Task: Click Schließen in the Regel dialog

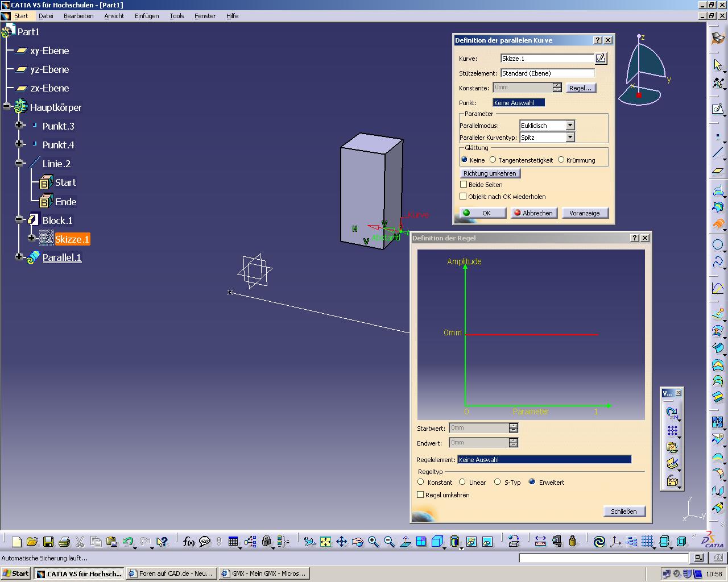Action: (x=624, y=512)
